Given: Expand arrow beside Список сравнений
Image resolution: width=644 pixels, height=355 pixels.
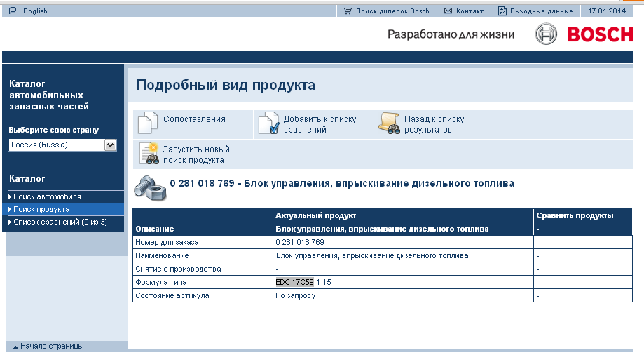Looking at the screenshot, I should (10, 222).
